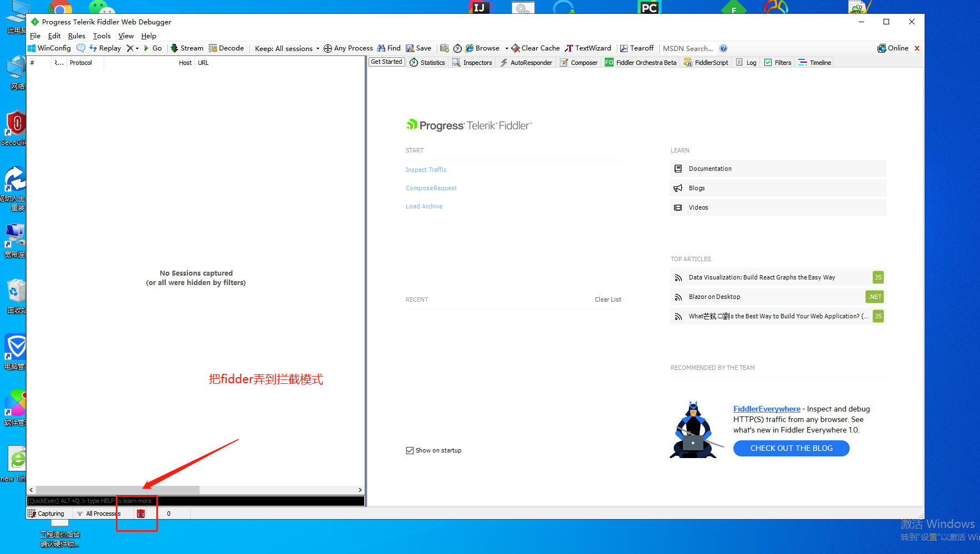The height and width of the screenshot is (554, 980).
Task: Open the AutoResponder tab
Action: click(526, 63)
